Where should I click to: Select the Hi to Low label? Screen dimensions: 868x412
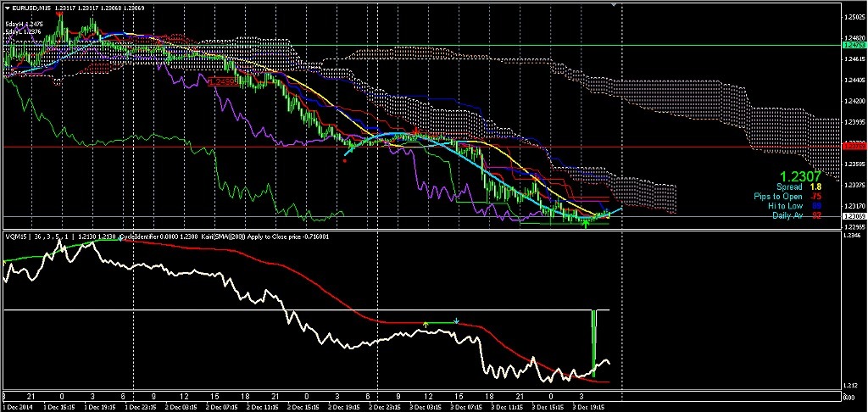(x=786, y=206)
